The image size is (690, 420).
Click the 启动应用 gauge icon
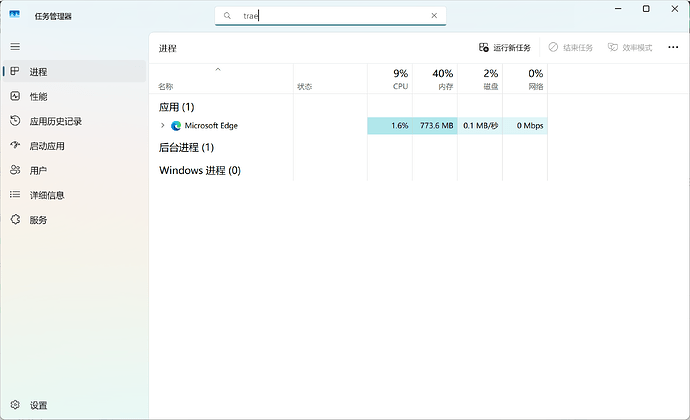(15, 145)
